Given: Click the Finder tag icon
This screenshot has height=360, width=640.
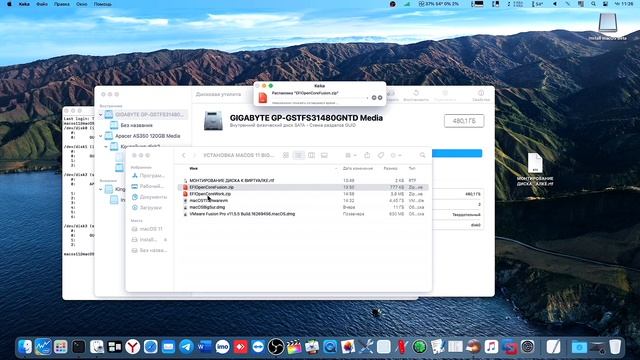Looking at the screenshot, I should pyautogui.click(x=381, y=156).
